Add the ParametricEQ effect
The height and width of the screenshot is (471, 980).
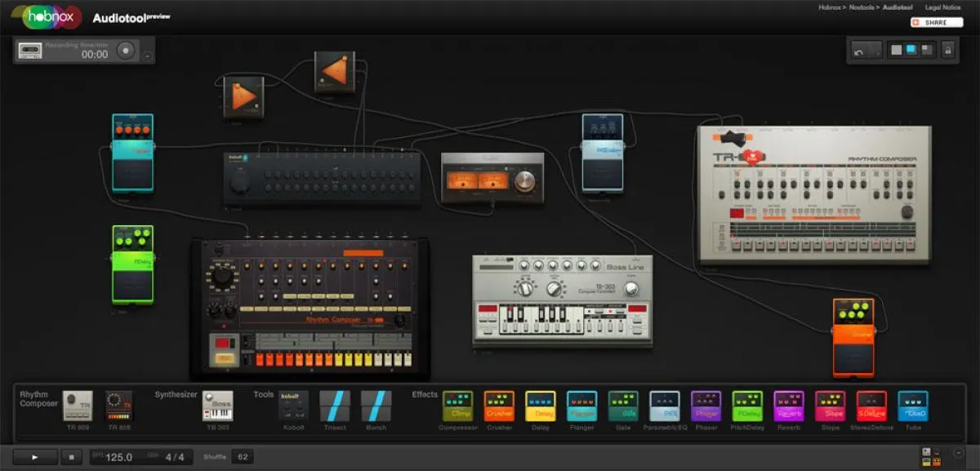point(666,407)
